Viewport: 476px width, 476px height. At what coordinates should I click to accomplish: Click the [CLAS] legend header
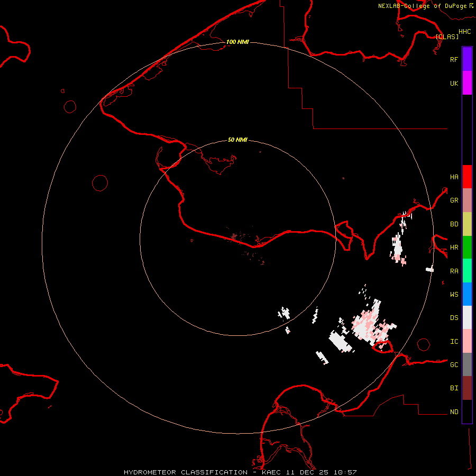447,36
